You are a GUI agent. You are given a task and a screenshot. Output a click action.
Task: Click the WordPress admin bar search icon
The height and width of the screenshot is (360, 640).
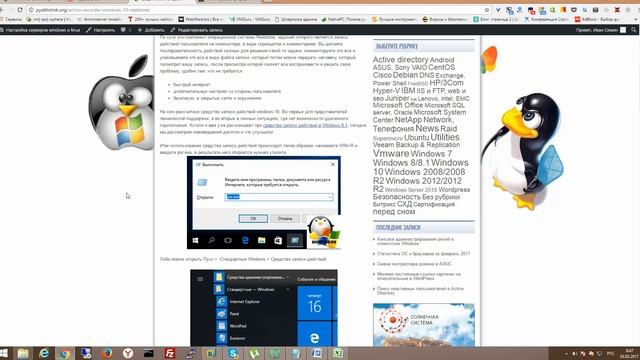point(633,30)
